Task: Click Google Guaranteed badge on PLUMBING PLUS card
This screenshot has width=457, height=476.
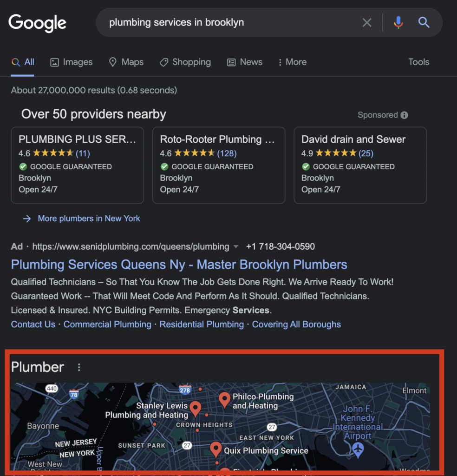Action: point(65,167)
